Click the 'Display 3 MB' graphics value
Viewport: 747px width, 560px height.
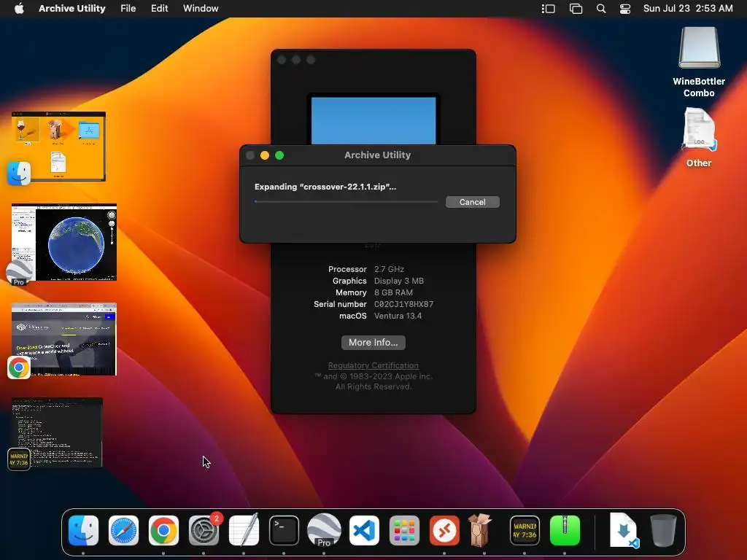click(x=399, y=281)
